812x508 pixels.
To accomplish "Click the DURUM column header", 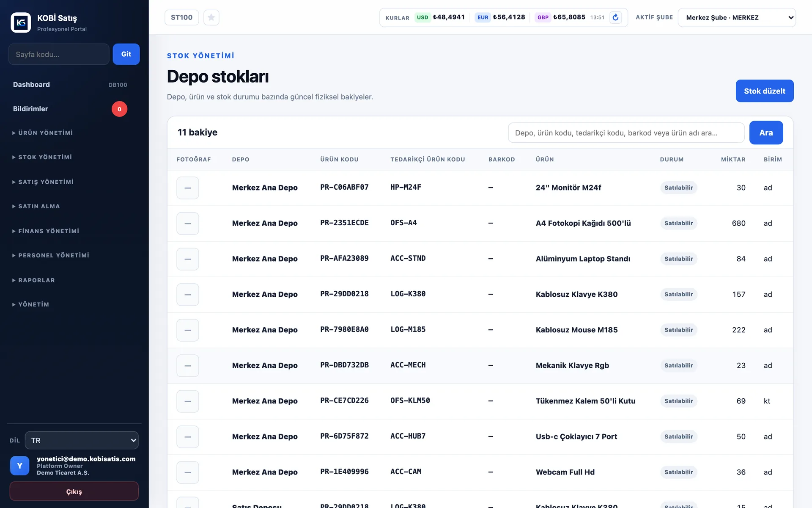I will (x=672, y=160).
